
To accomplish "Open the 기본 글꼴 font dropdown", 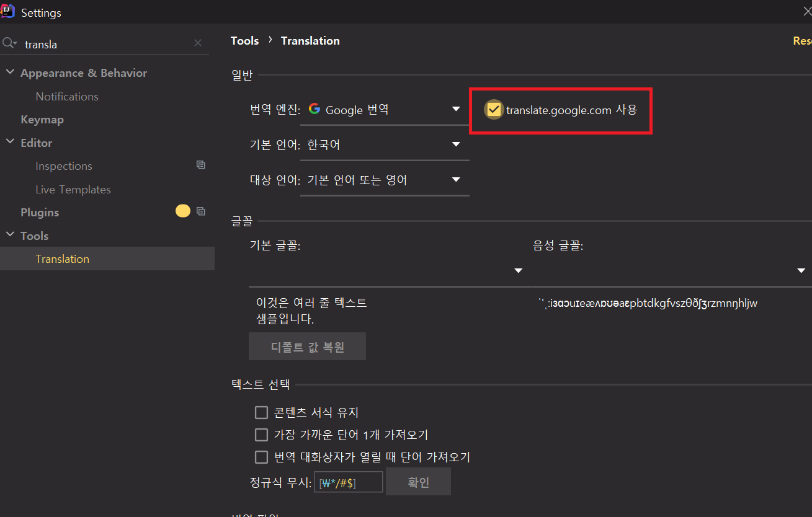I will [390, 271].
